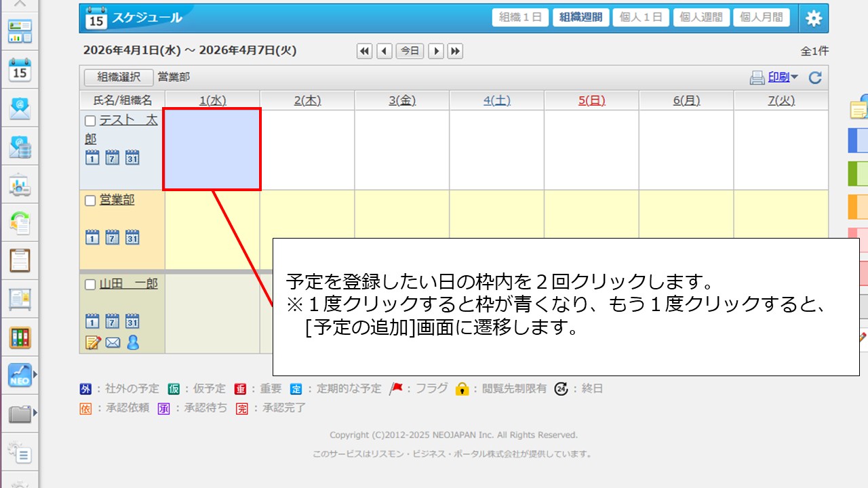868x488 pixels.
Task: Expand the folder icon submenu arrow
Action: pos(35,412)
